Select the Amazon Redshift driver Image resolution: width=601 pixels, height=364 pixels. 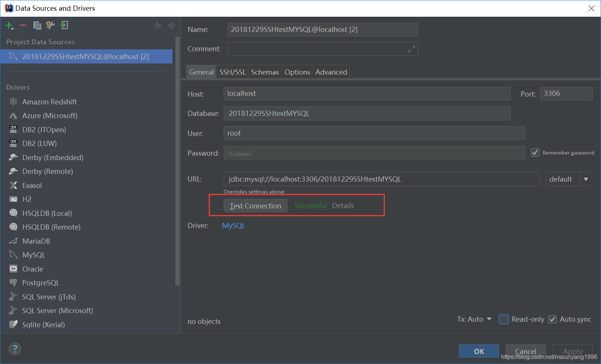click(x=49, y=101)
